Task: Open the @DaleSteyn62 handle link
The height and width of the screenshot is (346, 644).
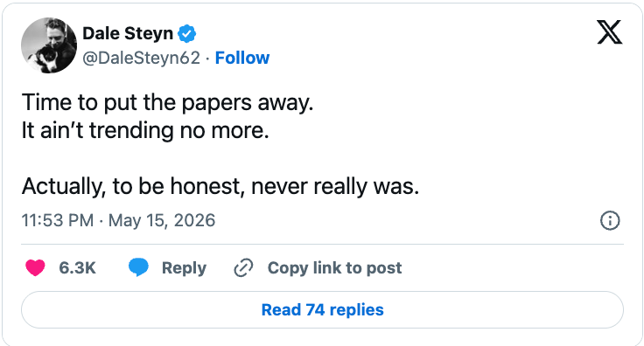Action: pyautogui.click(x=141, y=58)
